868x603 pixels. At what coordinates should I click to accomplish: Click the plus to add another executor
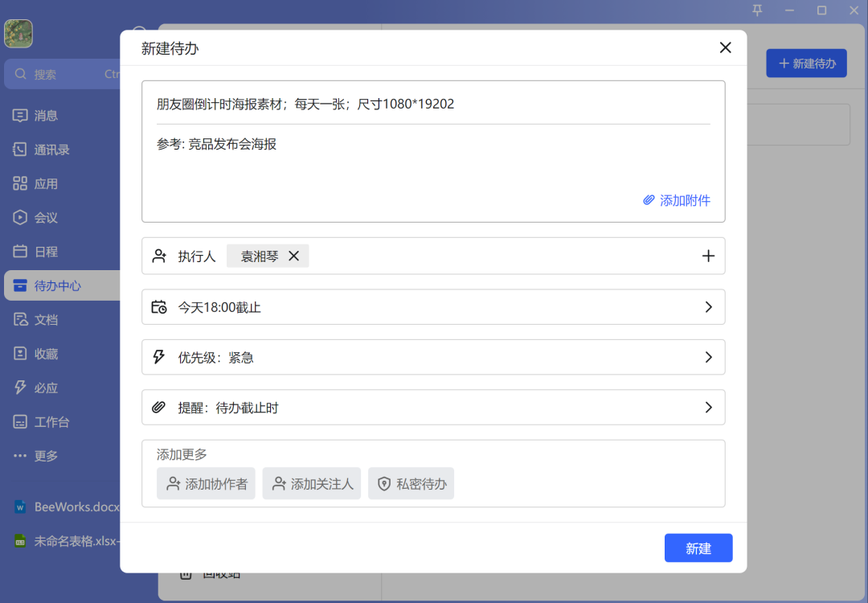[708, 255]
